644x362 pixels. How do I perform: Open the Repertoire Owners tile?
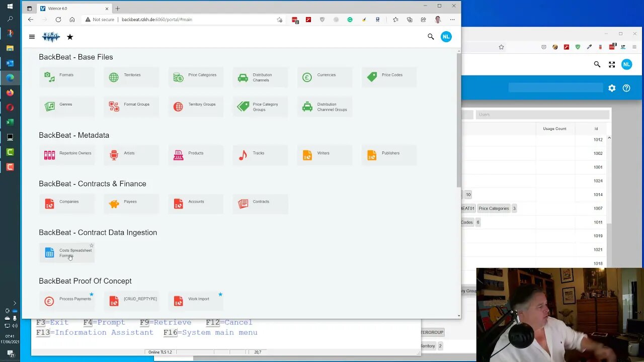click(x=66, y=155)
